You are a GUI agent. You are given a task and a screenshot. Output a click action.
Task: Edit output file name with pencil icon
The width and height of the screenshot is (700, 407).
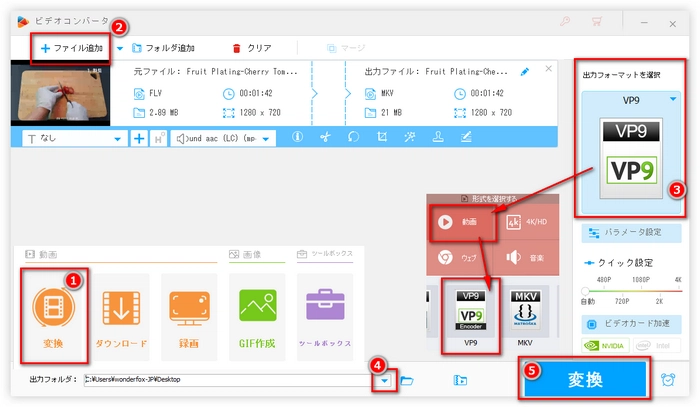click(x=526, y=73)
